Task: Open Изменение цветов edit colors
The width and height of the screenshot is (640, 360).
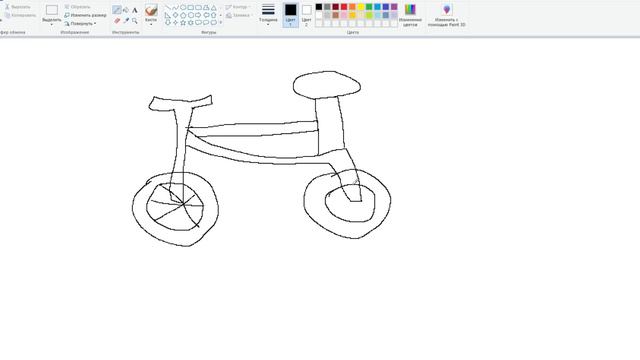Action: pos(410,15)
